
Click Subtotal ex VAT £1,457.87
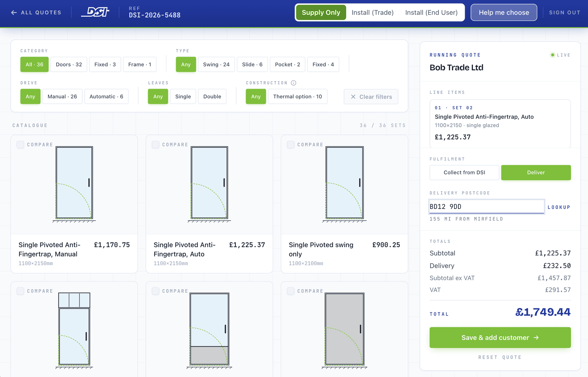tap(500, 278)
